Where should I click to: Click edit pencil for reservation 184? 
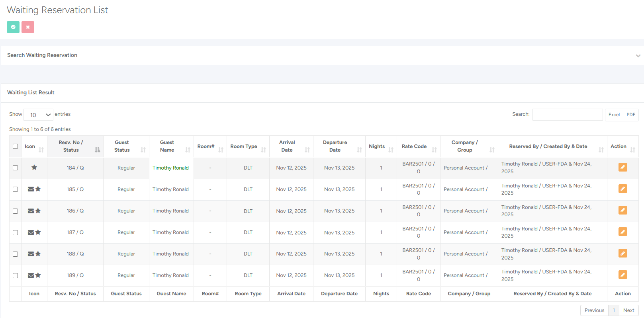622,167
